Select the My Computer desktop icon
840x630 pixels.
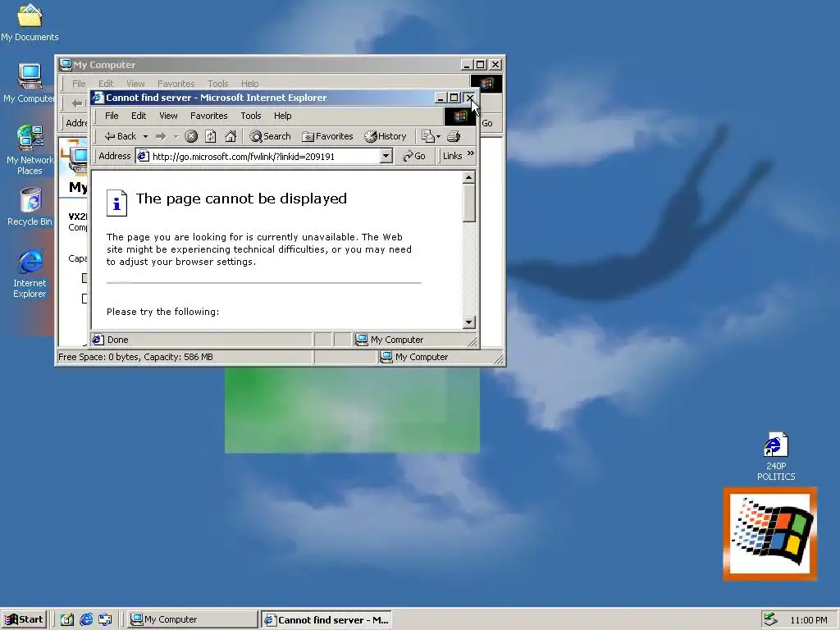tap(30, 83)
